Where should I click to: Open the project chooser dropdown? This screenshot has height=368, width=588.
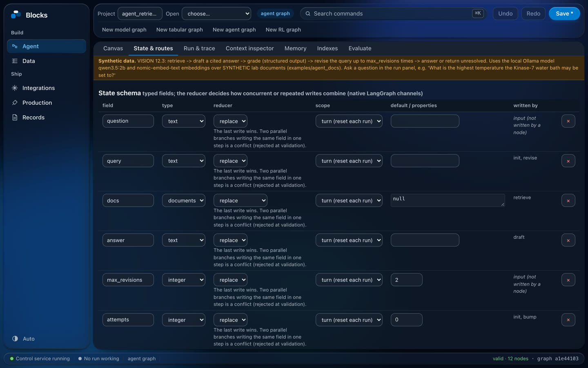216,13
